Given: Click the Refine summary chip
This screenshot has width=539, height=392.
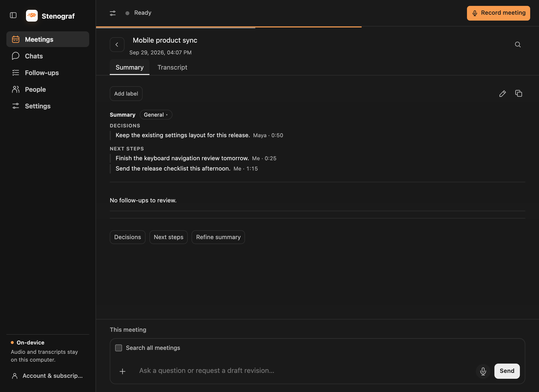Looking at the screenshot, I should (x=218, y=237).
